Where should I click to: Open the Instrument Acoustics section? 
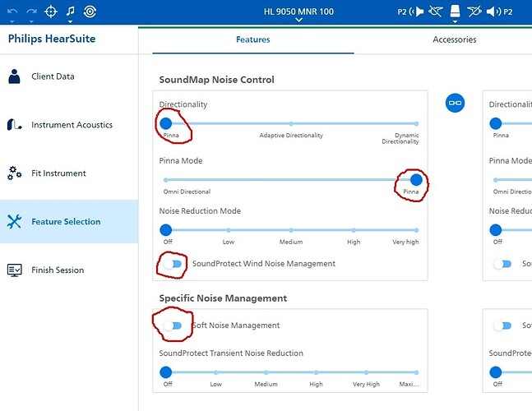click(69, 125)
